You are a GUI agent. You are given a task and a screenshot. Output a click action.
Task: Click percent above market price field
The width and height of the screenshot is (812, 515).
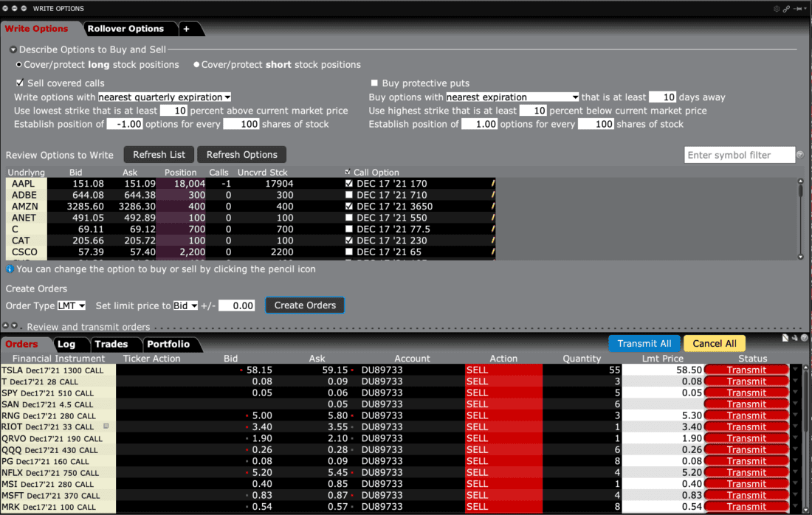click(174, 111)
